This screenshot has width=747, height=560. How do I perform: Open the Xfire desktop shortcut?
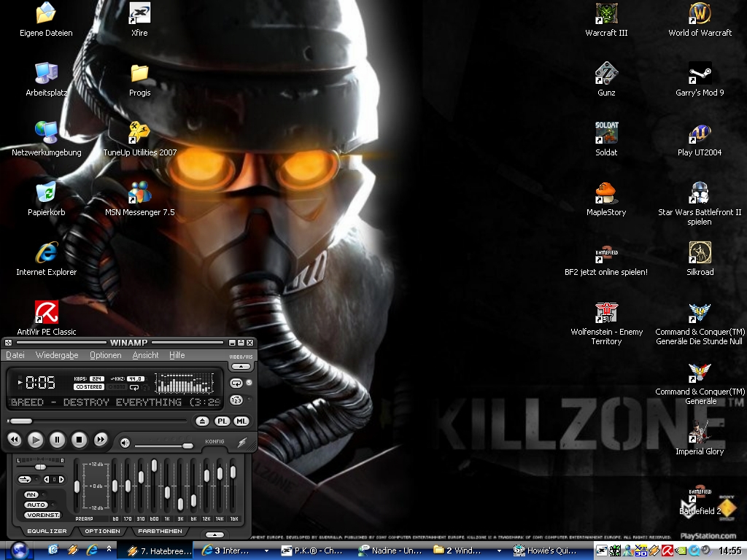(x=139, y=20)
